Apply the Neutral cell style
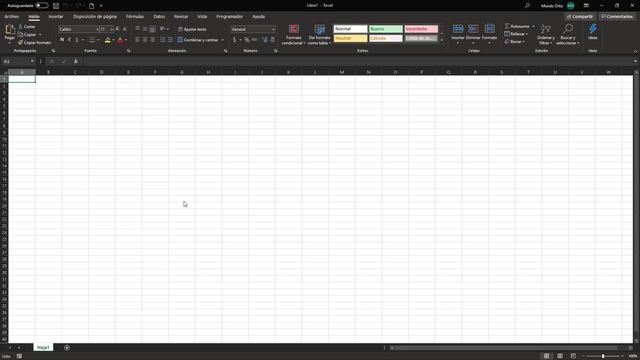Screen dimensions: 640x360 [350, 38]
